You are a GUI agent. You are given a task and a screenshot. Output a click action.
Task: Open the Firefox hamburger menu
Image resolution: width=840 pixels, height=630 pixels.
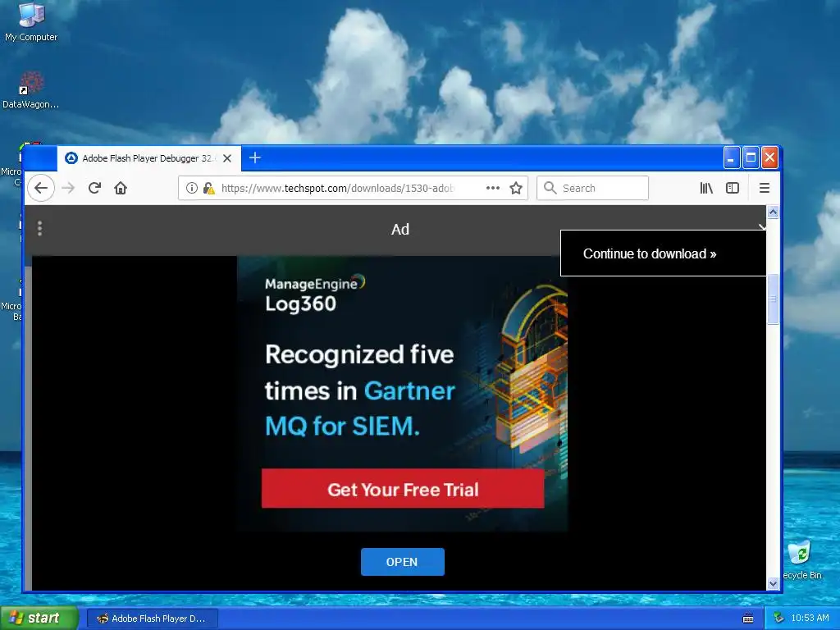(x=765, y=188)
